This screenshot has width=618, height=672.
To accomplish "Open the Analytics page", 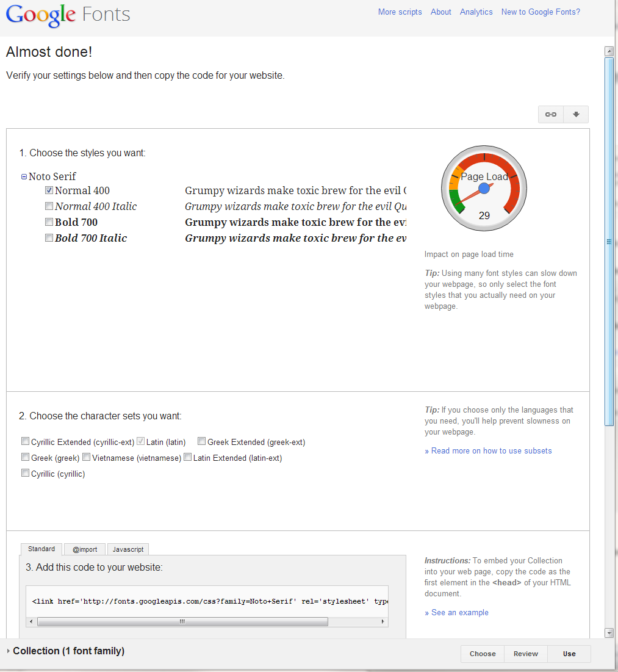I will [x=476, y=12].
